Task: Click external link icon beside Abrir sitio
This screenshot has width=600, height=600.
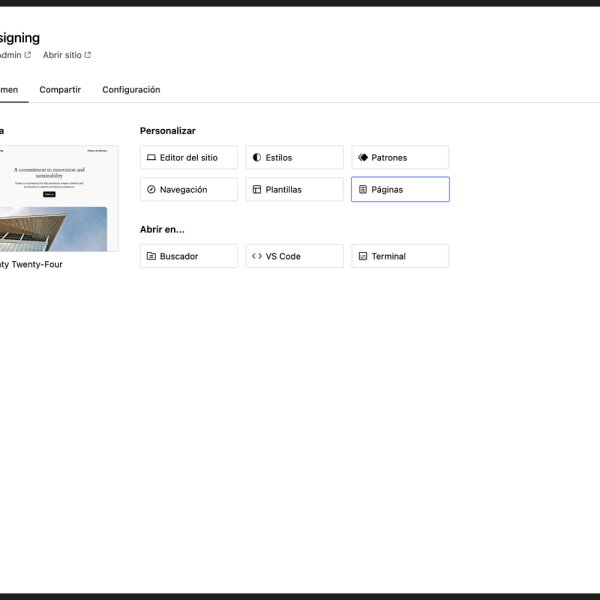Action: pyautogui.click(x=88, y=55)
